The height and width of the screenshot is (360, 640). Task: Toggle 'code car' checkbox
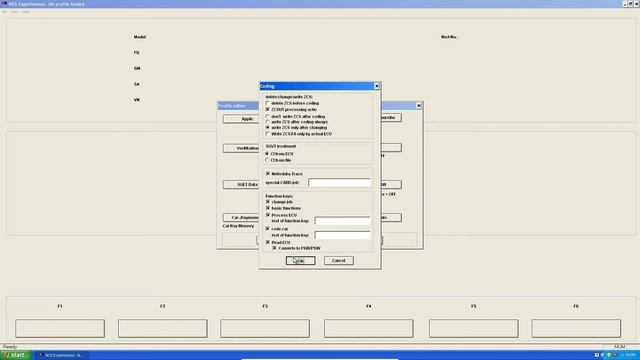click(x=268, y=229)
